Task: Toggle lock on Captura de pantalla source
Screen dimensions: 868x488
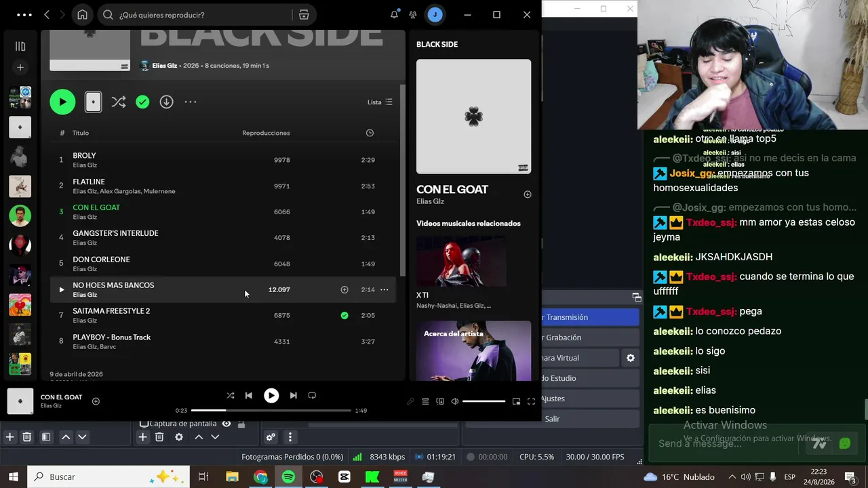Action: (x=241, y=424)
